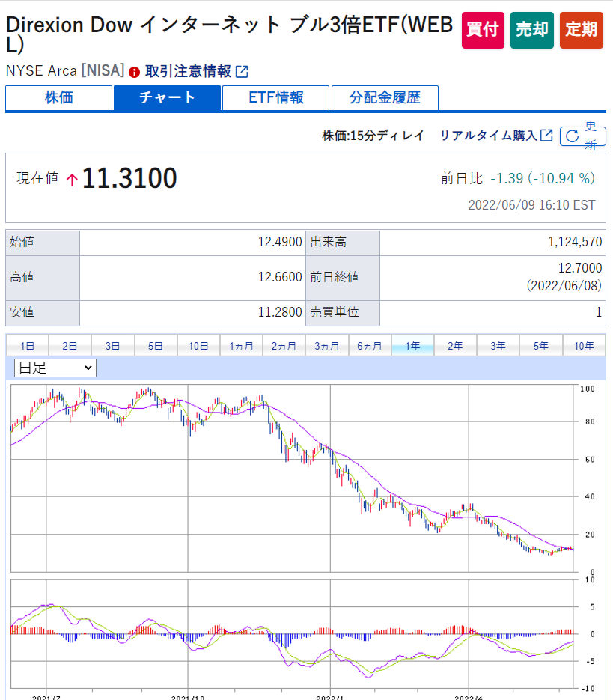Open the 日足 chart interval dropdown

(x=55, y=368)
